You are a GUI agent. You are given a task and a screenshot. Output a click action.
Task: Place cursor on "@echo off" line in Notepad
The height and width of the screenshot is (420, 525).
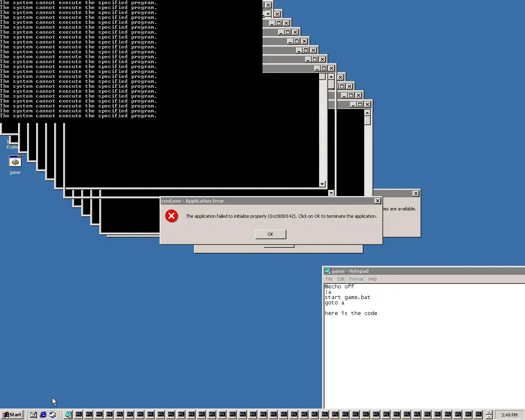[x=339, y=287]
